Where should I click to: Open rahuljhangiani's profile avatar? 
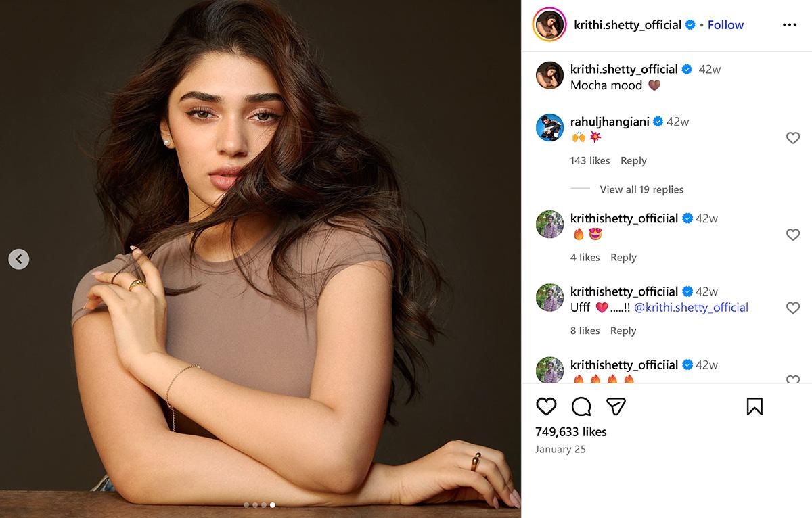point(549,127)
